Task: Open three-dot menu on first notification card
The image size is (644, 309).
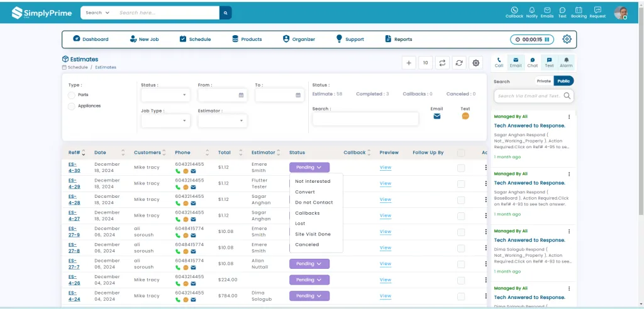Action: (569, 117)
